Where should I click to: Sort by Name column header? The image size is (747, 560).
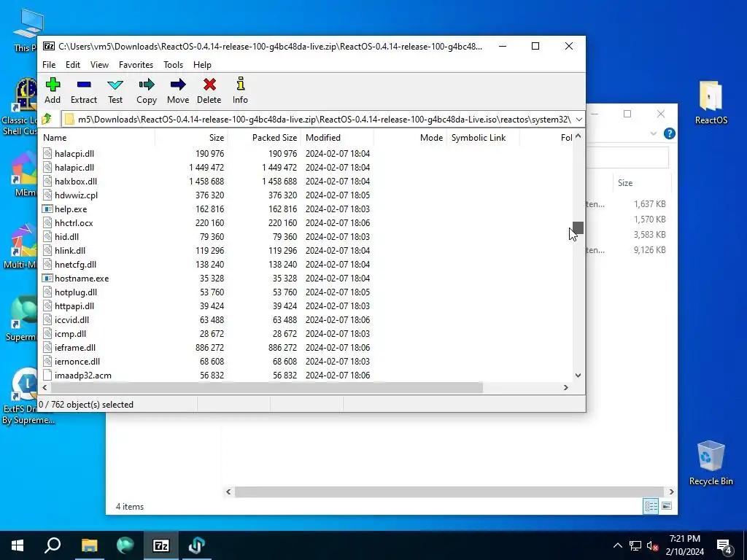point(97,138)
